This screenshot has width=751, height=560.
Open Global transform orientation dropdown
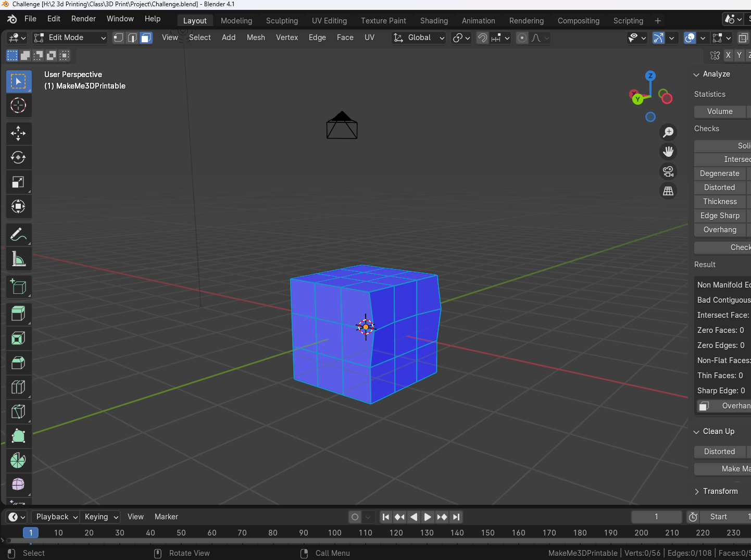pos(419,38)
